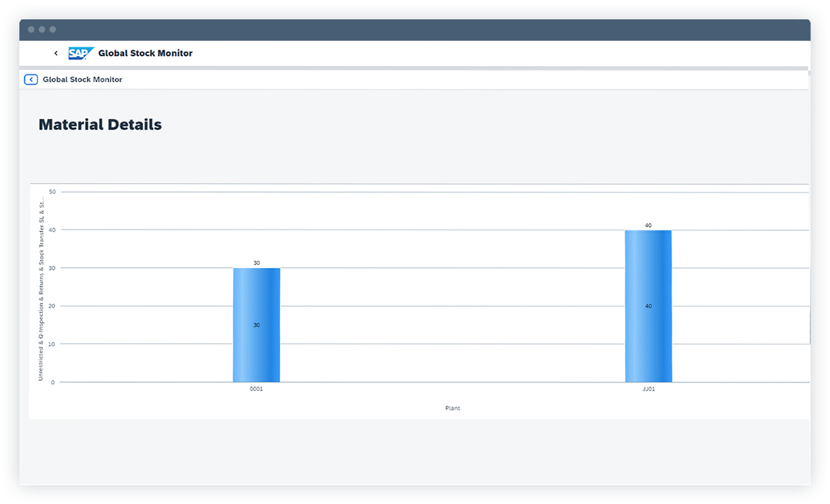The height and width of the screenshot is (504, 830).
Task: Click the value label 30 above the first bar
Action: tap(257, 262)
